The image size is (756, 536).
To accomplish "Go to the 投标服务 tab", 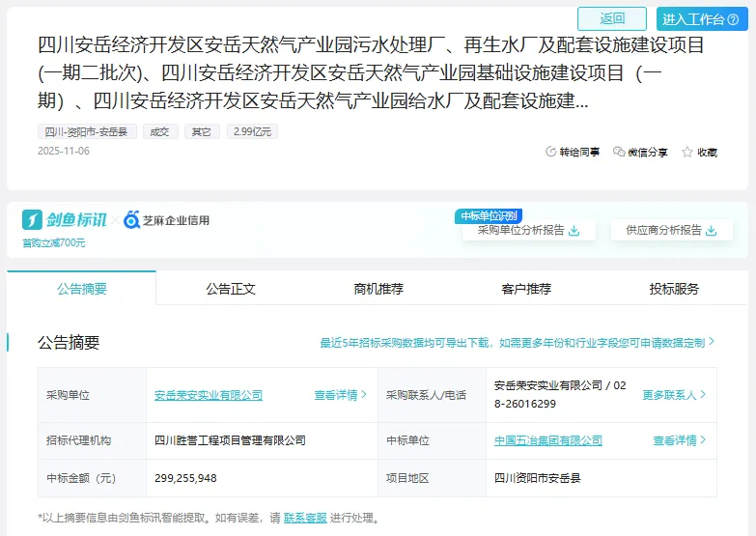I will pyautogui.click(x=674, y=289).
